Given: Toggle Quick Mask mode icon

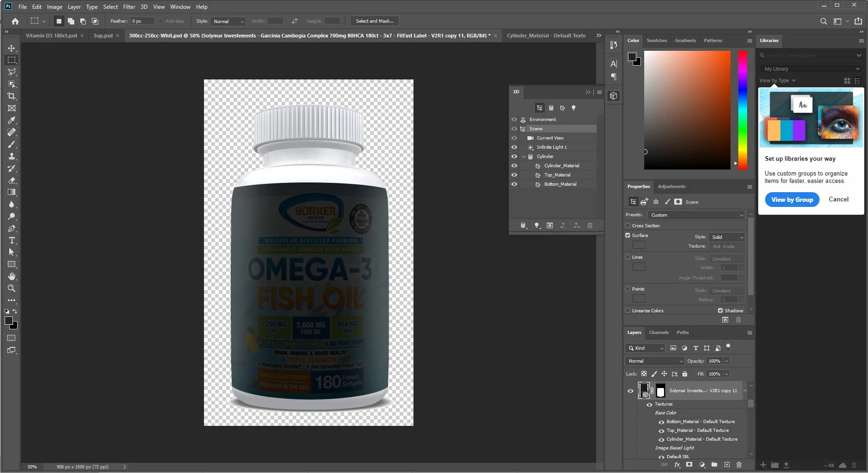Looking at the screenshot, I should coord(12,338).
